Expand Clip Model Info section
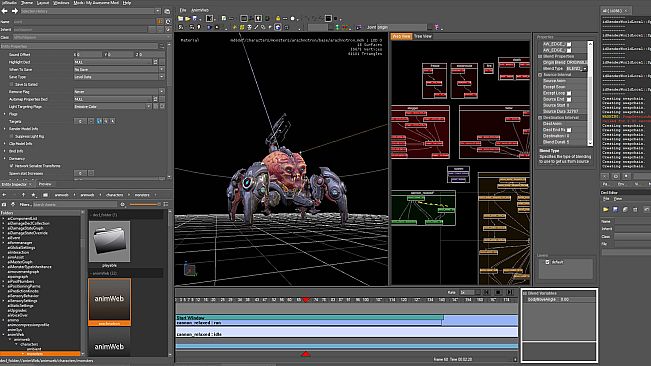Screen dimensions: 651x366 [5, 144]
